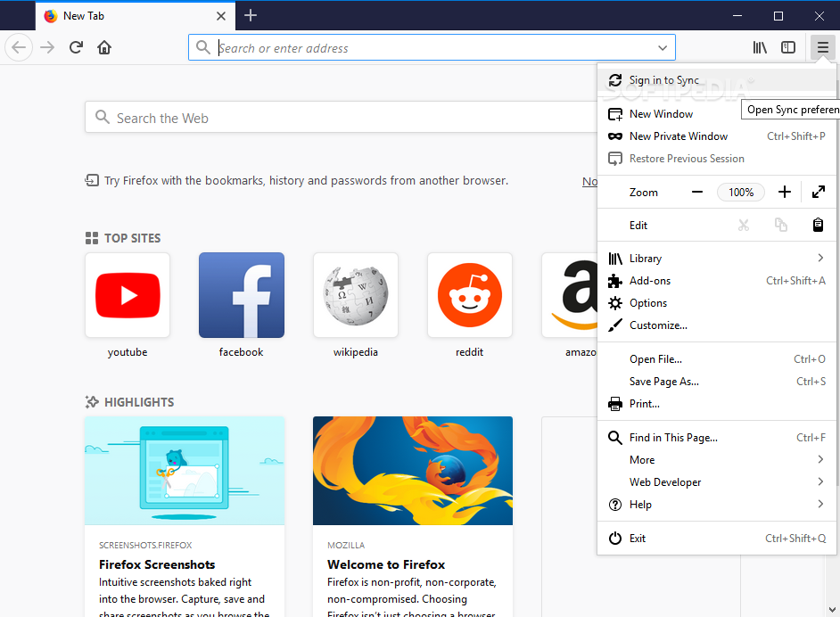Select Save Page As...

tap(717, 382)
